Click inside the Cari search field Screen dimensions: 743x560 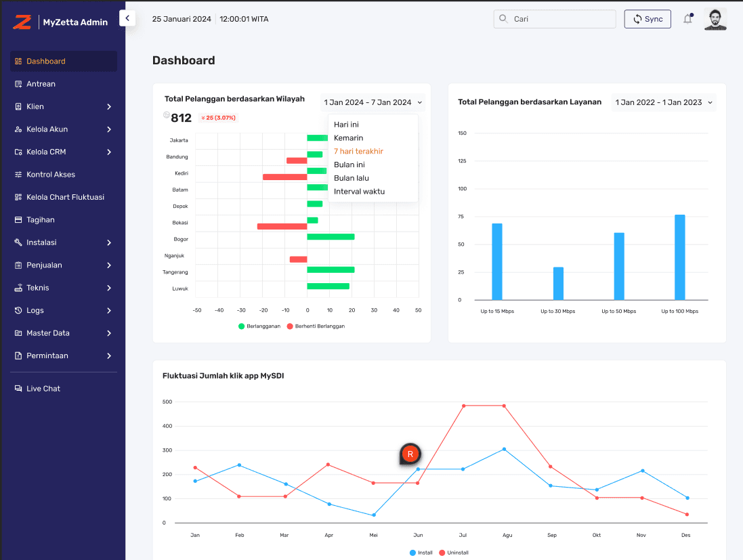pyautogui.click(x=554, y=19)
